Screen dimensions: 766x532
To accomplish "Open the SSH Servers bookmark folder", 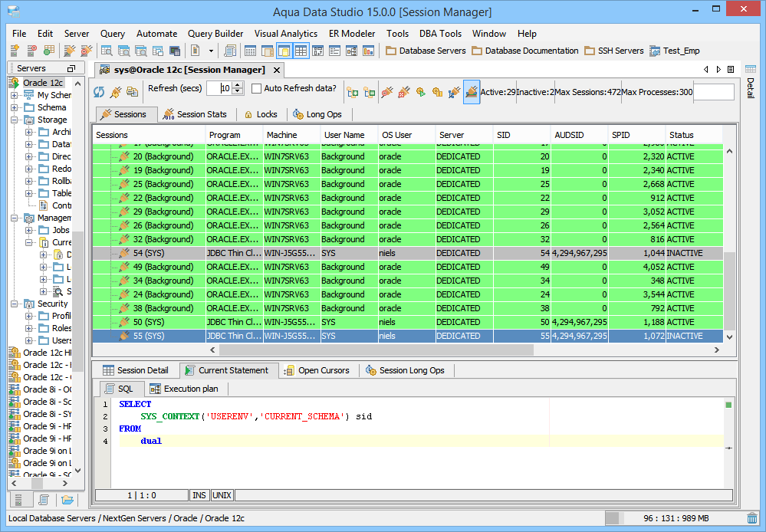I will pyautogui.click(x=613, y=51).
